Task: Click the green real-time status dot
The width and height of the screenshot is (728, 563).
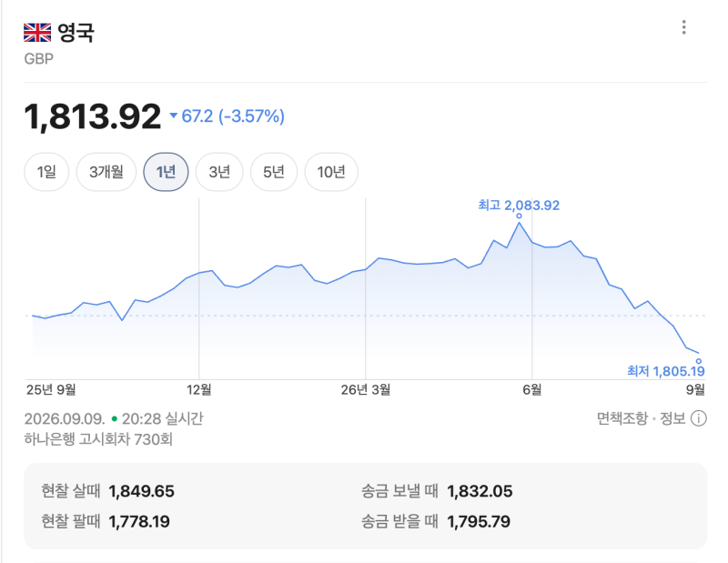Action: (x=115, y=419)
